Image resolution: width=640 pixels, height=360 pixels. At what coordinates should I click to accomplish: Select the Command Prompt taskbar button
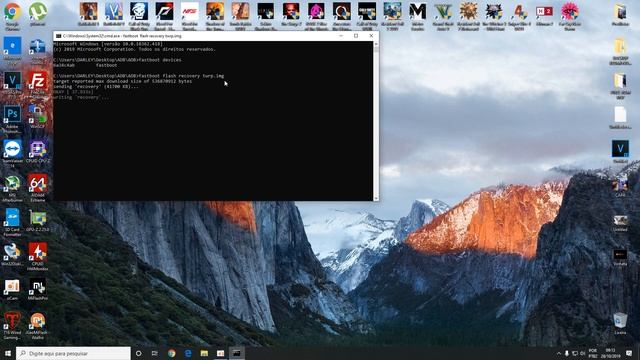pos(237,353)
